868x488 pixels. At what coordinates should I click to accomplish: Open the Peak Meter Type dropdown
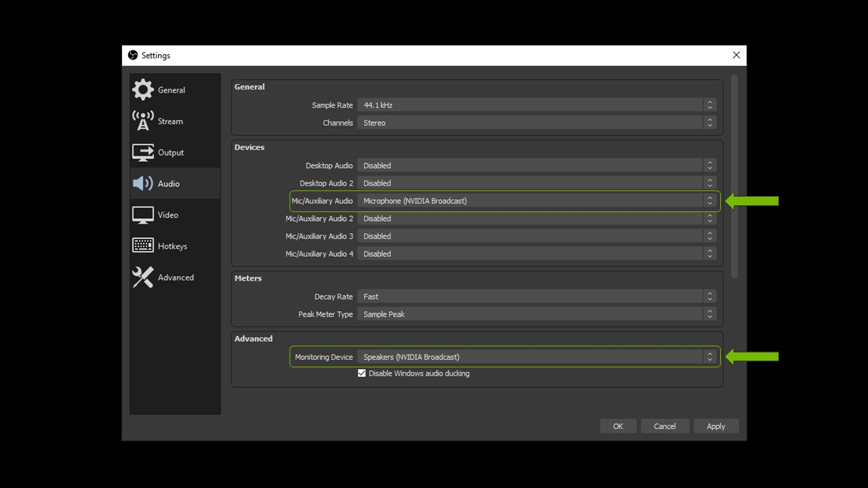[x=536, y=314]
